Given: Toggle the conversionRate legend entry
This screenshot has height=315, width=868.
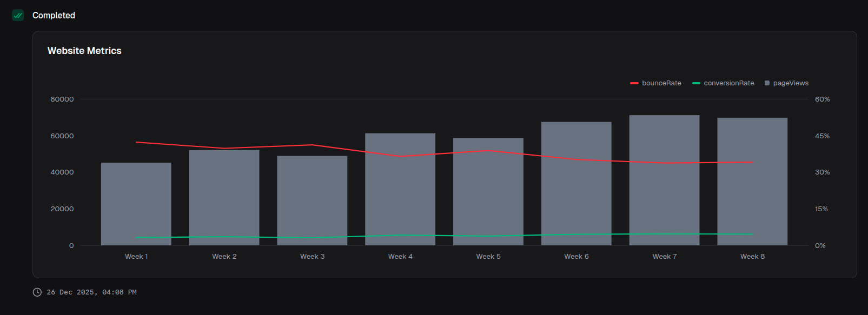Looking at the screenshot, I should (x=723, y=83).
